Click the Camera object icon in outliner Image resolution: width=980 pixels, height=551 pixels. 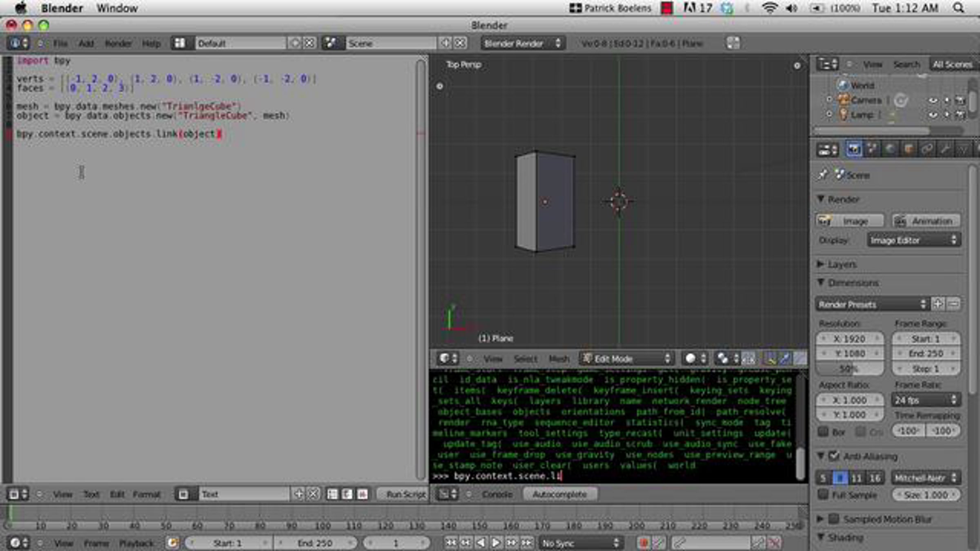(x=843, y=100)
